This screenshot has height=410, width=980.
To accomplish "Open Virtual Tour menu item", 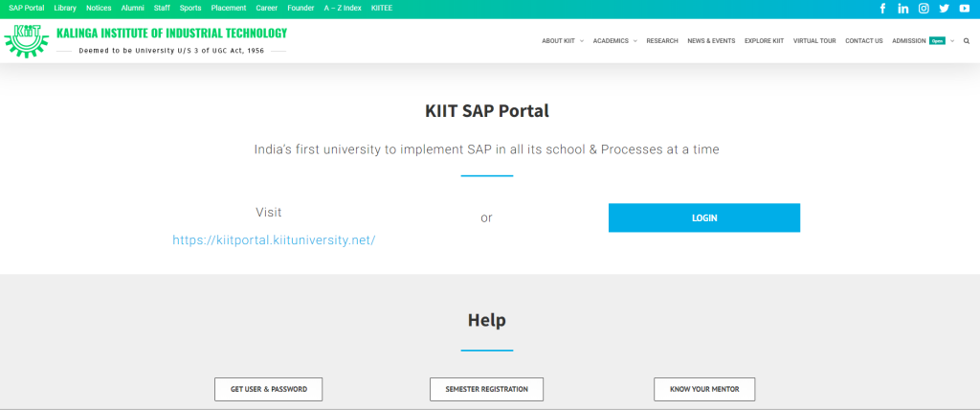I will [x=814, y=40].
